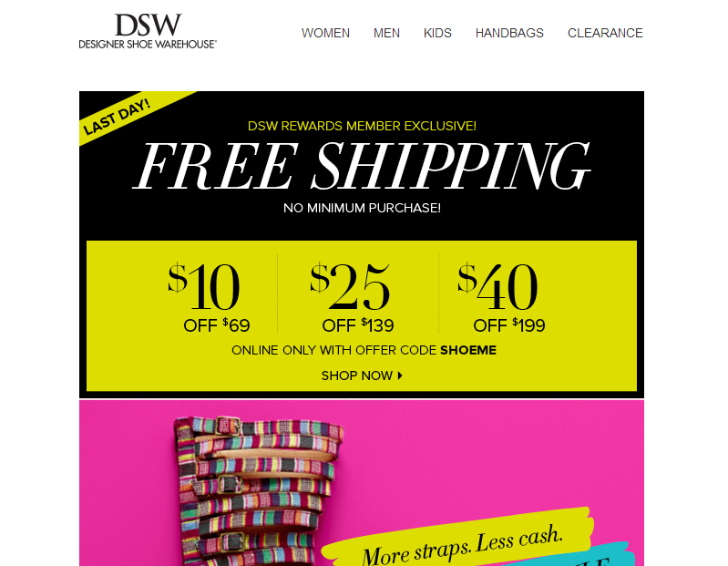Open the MEN navigation link
728x566 pixels.
click(x=386, y=33)
